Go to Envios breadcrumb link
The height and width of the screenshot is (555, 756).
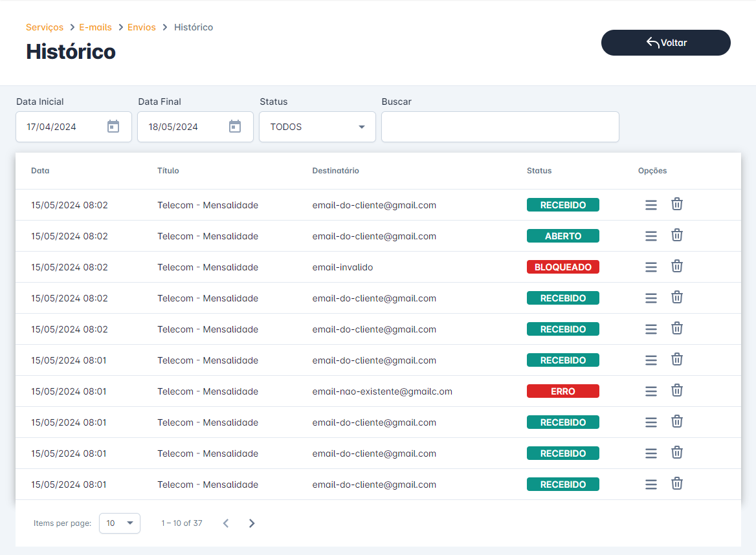(142, 27)
